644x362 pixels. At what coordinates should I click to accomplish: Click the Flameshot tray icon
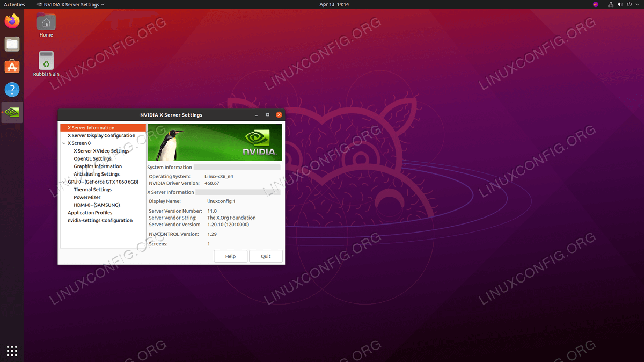pyautogui.click(x=596, y=4)
